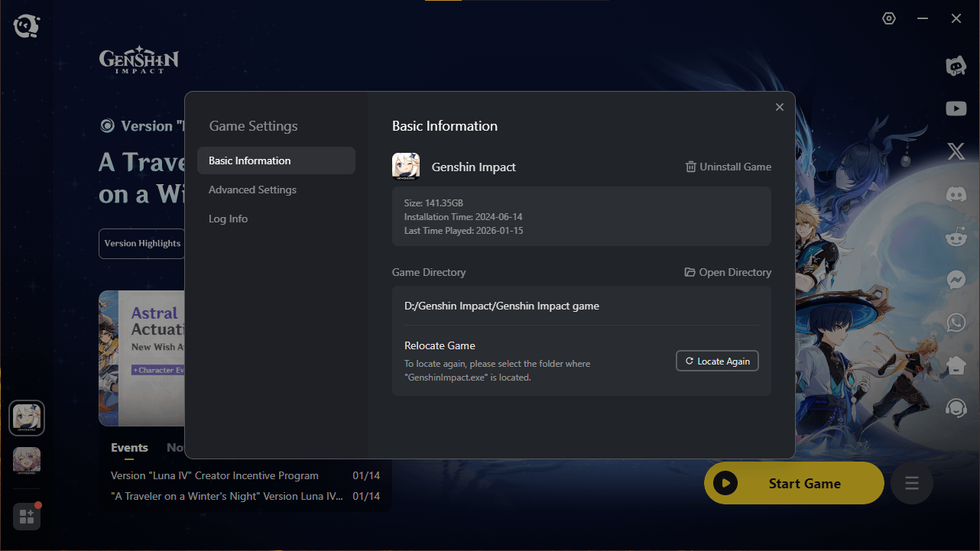The image size is (980, 551).
Task: Click the Genshin Impact logo
Action: pos(139,61)
